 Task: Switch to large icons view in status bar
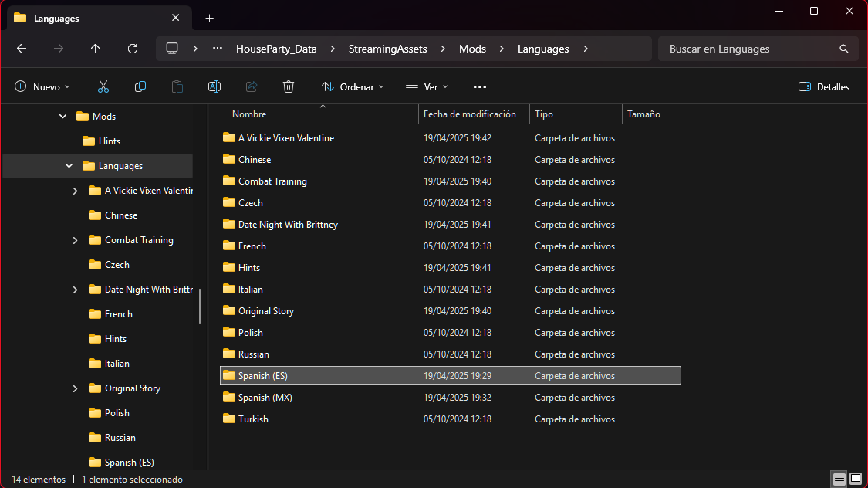tap(856, 480)
